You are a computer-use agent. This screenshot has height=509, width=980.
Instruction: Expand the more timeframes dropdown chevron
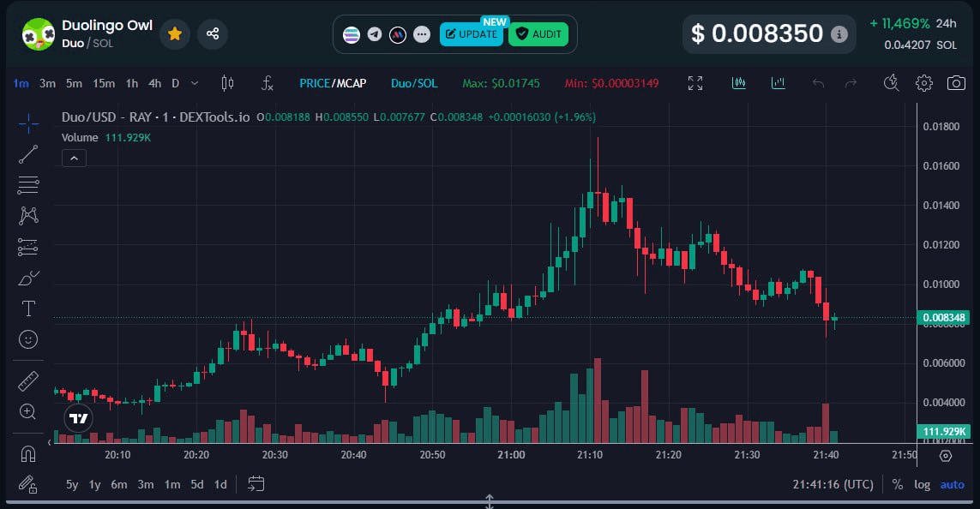click(195, 83)
